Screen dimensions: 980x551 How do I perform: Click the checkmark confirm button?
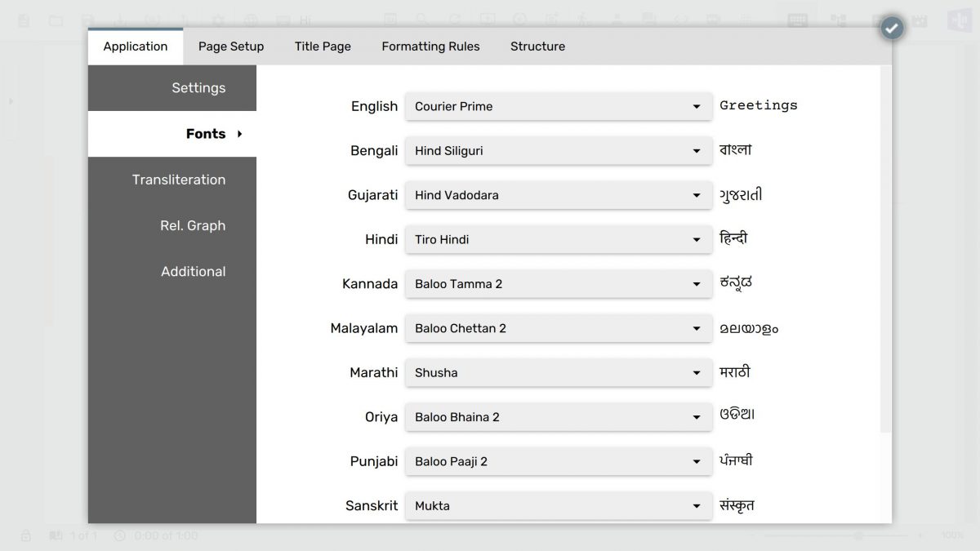(891, 27)
